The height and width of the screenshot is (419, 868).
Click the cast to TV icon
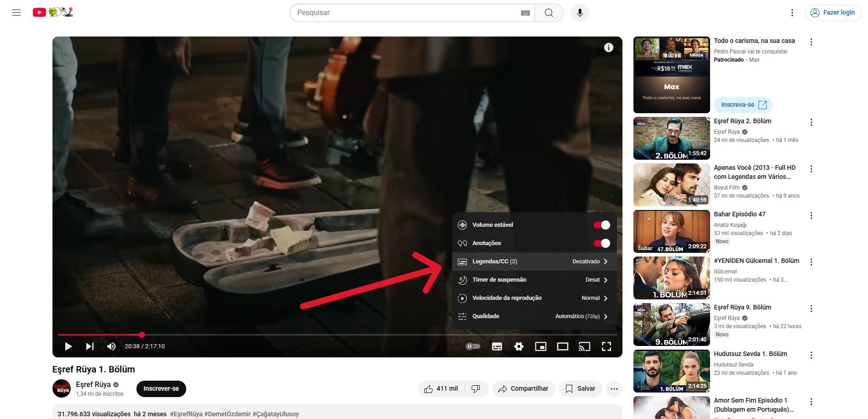(585, 346)
